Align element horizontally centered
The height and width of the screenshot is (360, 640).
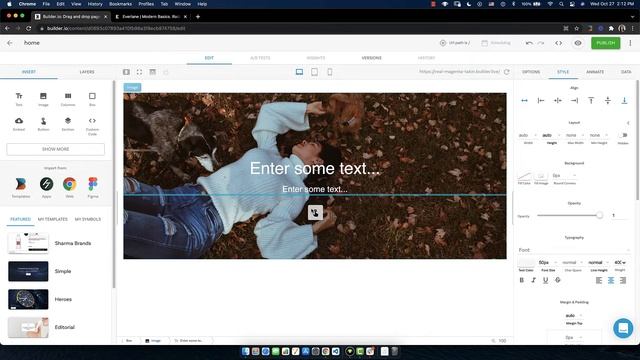pyautogui.click(x=558, y=100)
